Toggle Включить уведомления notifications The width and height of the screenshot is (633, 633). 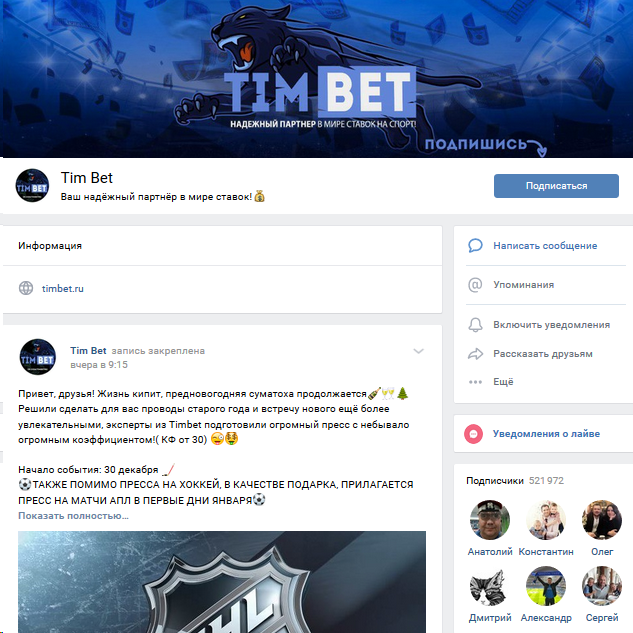click(551, 325)
